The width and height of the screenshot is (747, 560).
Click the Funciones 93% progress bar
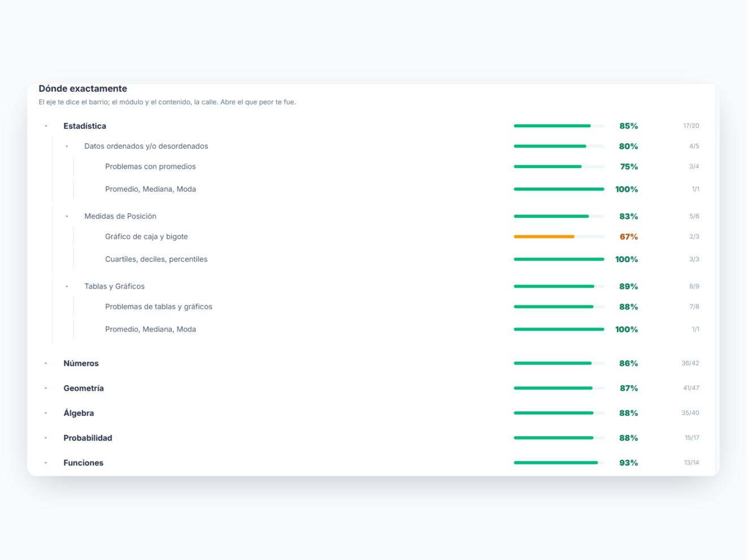point(559,463)
